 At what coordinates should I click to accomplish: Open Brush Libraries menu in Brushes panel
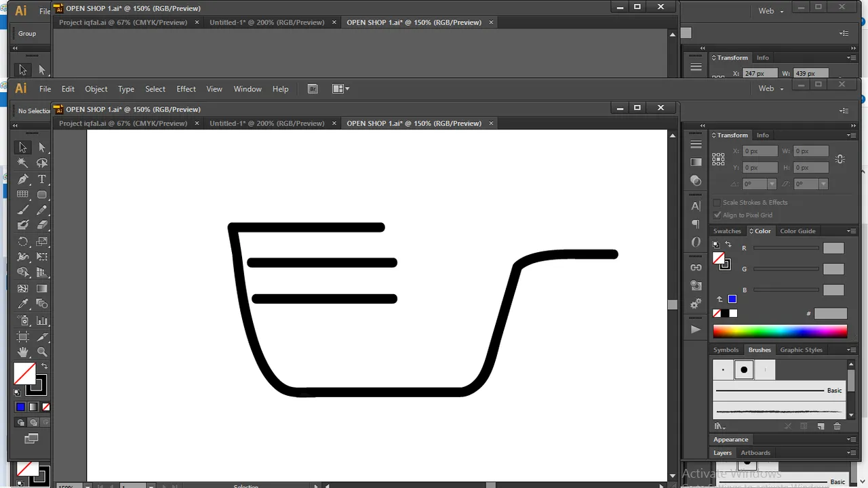coord(719,426)
